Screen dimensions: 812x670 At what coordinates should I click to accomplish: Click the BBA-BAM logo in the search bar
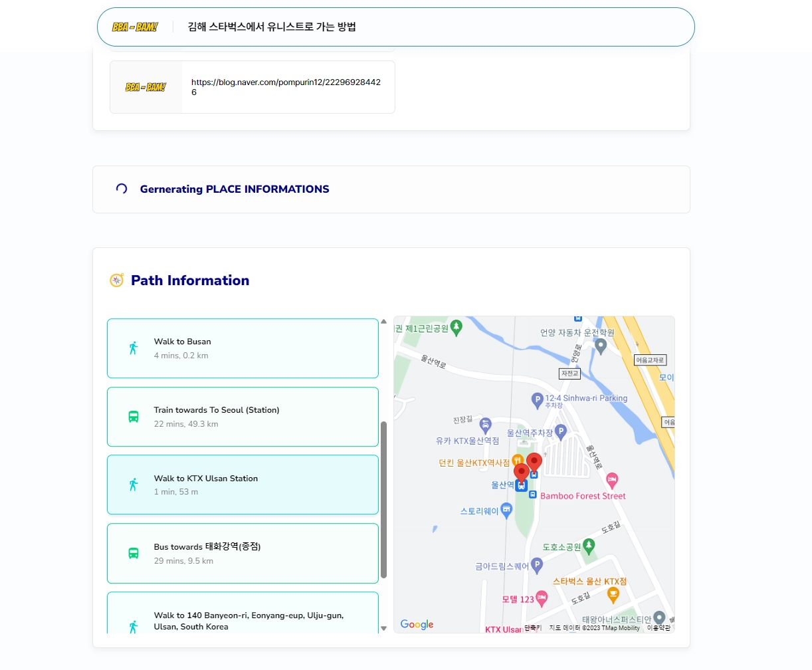click(x=135, y=27)
